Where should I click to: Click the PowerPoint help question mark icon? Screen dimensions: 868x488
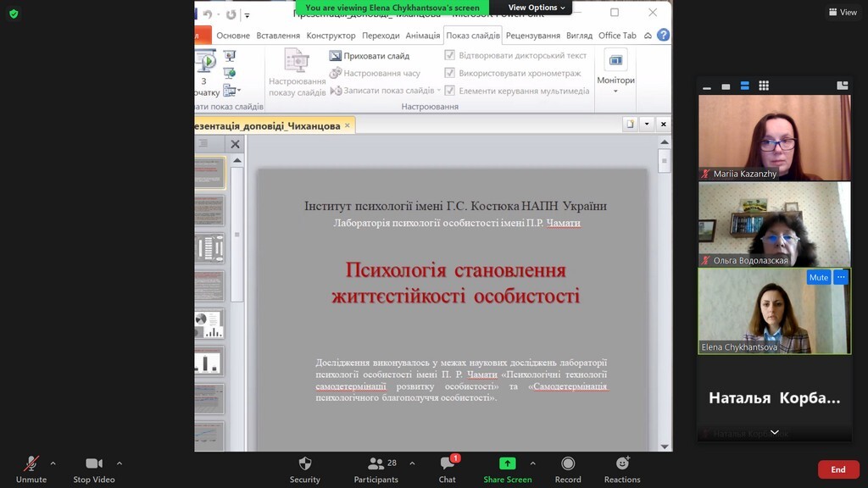coord(663,36)
